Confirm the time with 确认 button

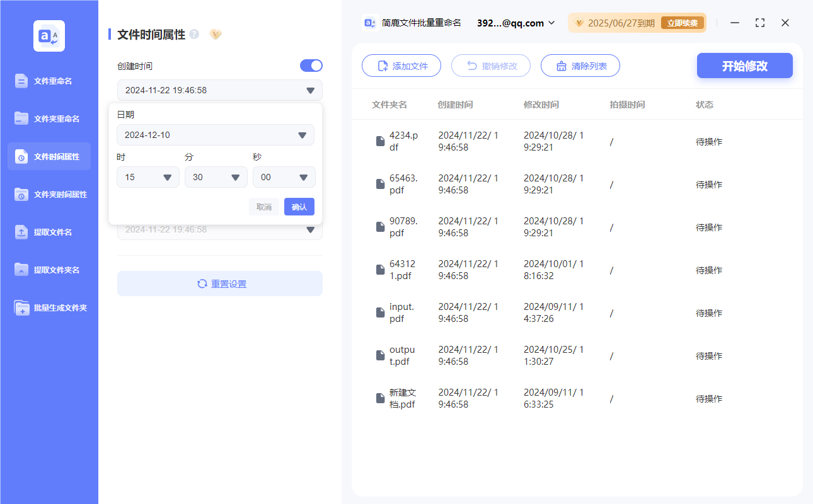point(299,207)
